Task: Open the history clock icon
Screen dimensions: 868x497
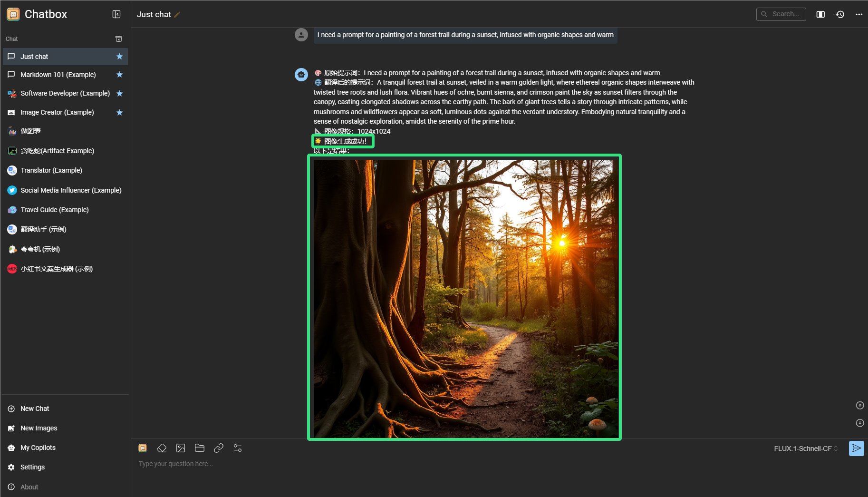Action: (x=840, y=14)
